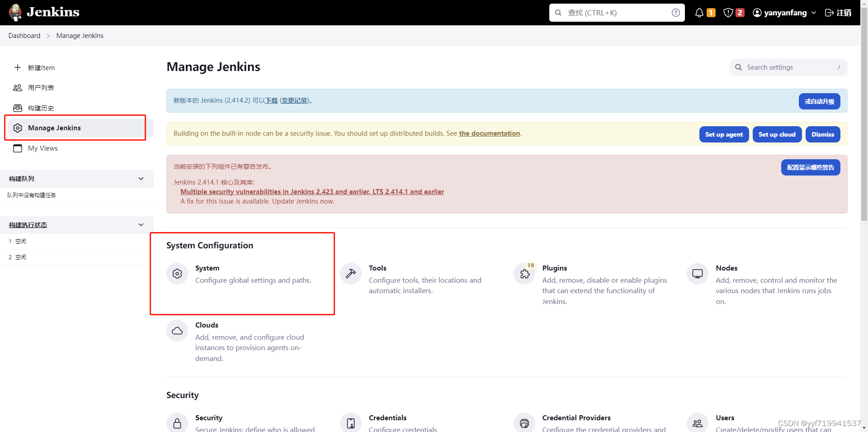Click the Nodes monitor icon
868x432 pixels.
(697, 273)
